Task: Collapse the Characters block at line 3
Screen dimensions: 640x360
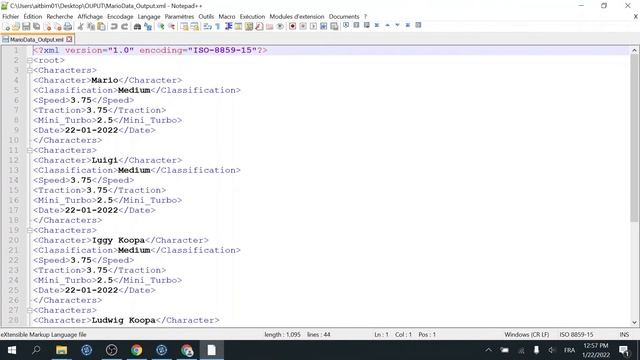Action: [x=29, y=70]
